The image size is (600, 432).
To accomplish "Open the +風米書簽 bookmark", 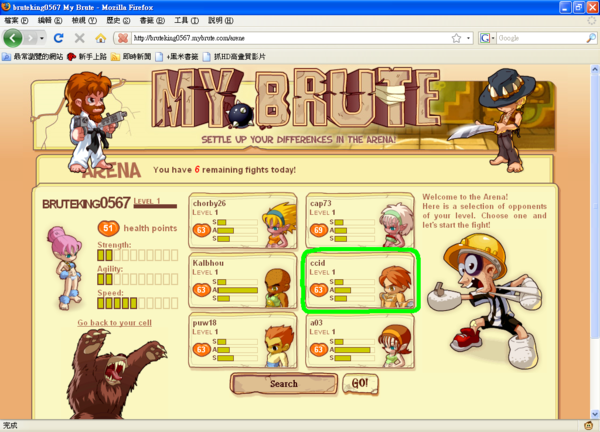I will point(176,57).
